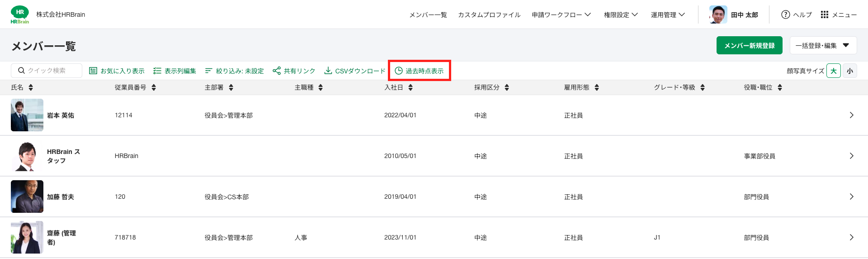Open the カスタムプロファイル menu item

click(489, 14)
